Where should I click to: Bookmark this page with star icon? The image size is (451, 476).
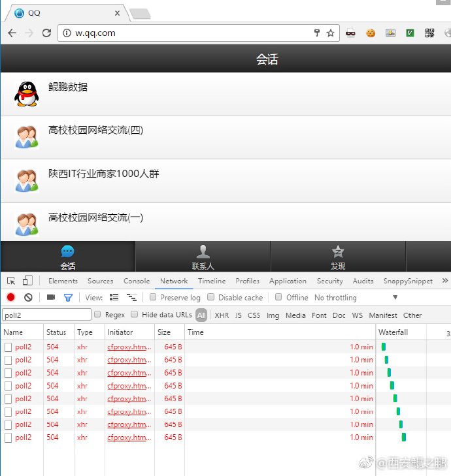(330, 33)
